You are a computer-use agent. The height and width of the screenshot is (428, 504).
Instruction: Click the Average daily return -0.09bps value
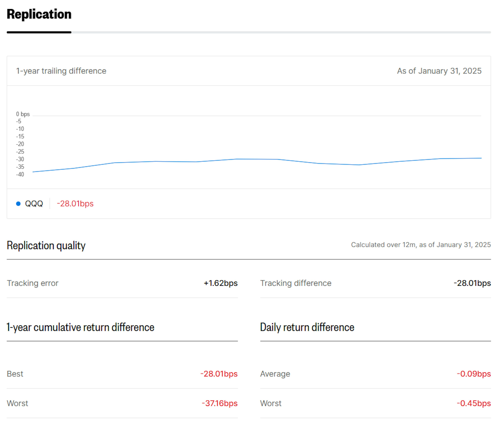473,374
